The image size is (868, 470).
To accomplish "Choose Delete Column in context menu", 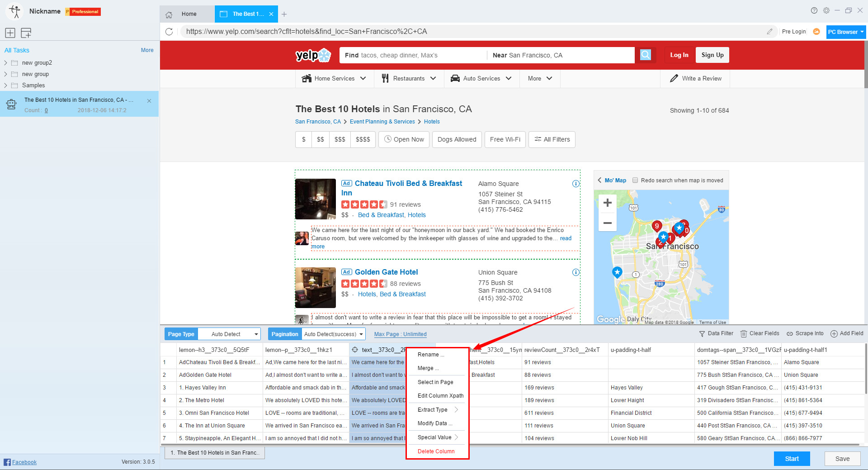I will [x=437, y=451].
